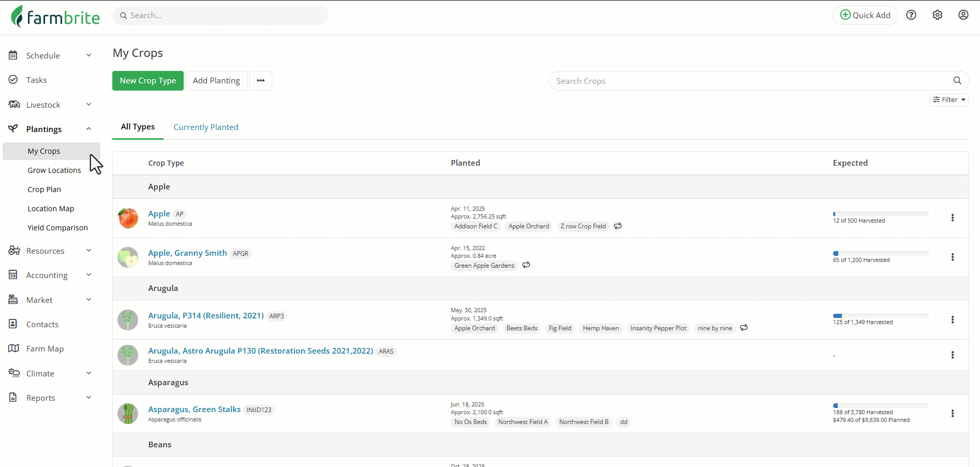Open Grow Locations in the sidebar

(54, 170)
